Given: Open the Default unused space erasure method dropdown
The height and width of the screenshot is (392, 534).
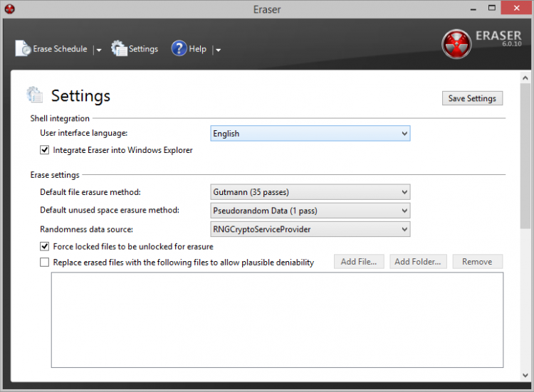Looking at the screenshot, I should tap(310, 211).
